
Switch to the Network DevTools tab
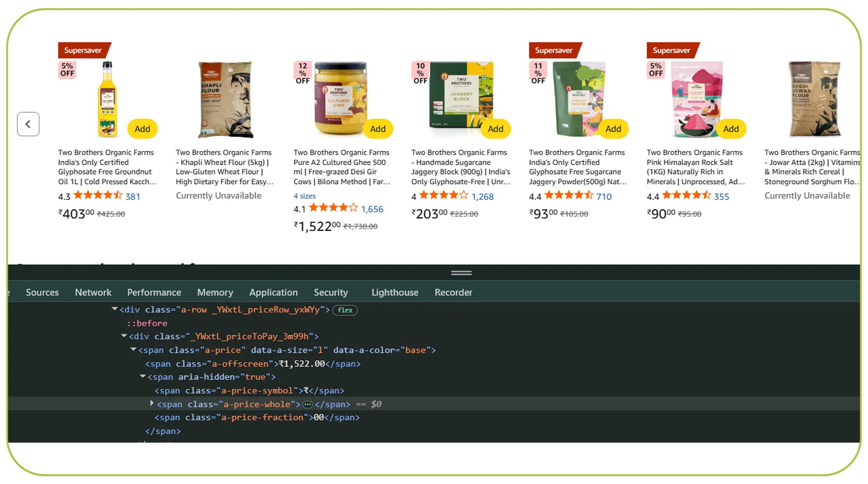tap(93, 292)
